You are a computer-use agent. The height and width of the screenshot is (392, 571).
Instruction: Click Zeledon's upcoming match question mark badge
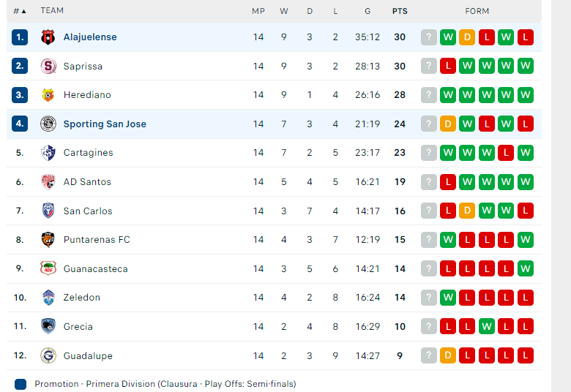point(429,298)
